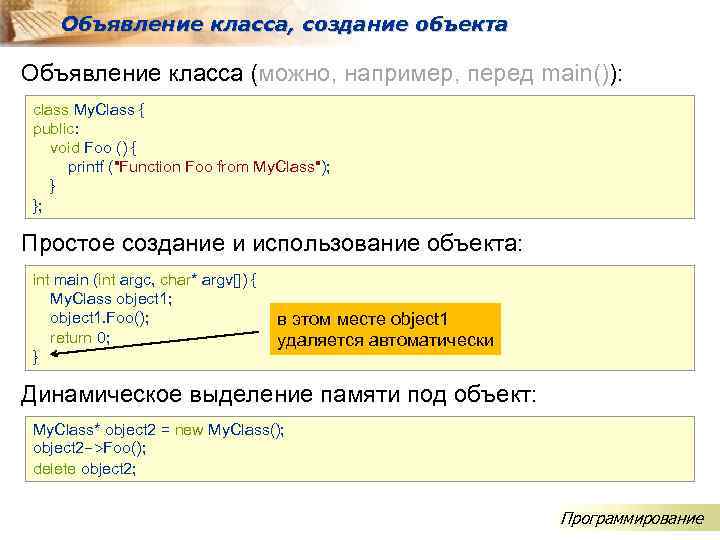Click the slide title "Объявление класса, создание объекта"
Viewport: 720px width, 540px height.
click(284, 24)
